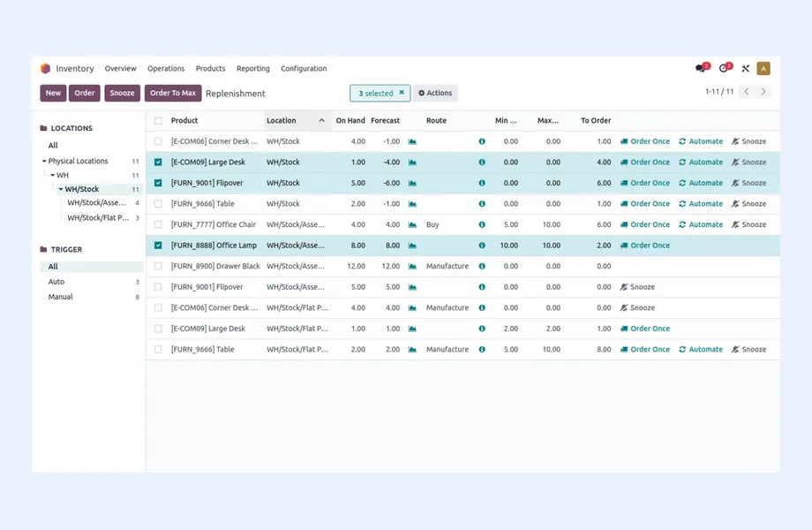Open the Actions dropdown
The height and width of the screenshot is (530, 812).
pos(435,93)
